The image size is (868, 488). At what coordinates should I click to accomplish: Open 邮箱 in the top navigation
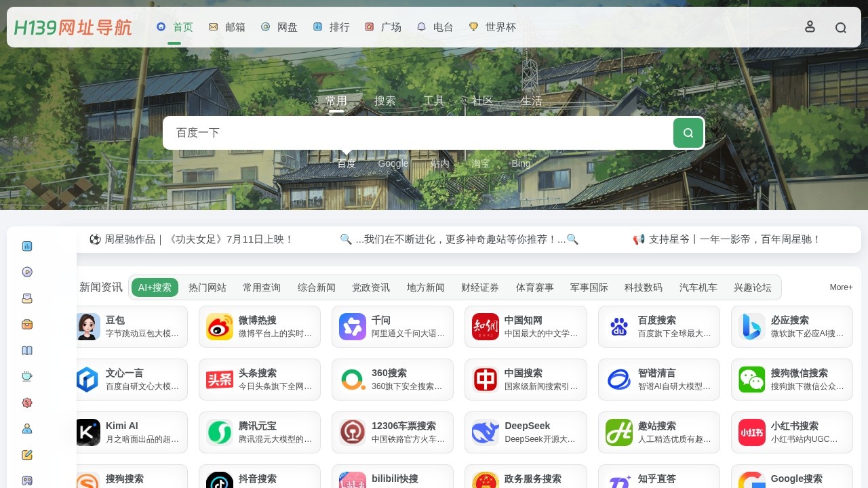[x=227, y=27]
